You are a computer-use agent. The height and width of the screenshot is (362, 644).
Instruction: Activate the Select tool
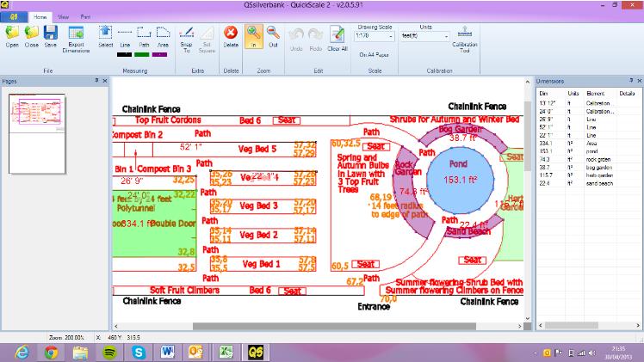pyautogui.click(x=106, y=36)
